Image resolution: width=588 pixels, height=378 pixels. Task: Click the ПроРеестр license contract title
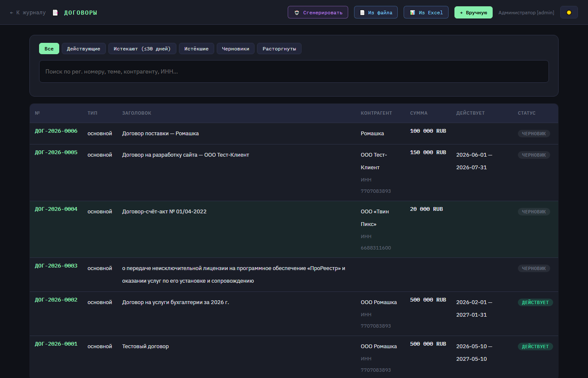(x=234, y=275)
